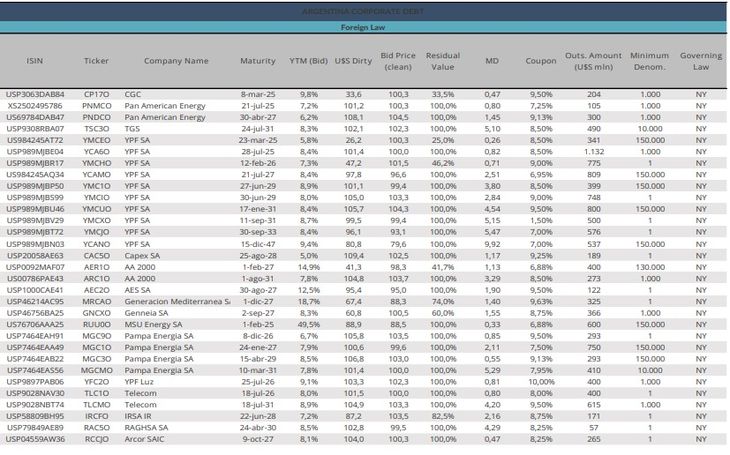Viewport: 730px width, 455px height.
Task: Click ISIN cell USP3063DAB84
Action: (35, 94)
